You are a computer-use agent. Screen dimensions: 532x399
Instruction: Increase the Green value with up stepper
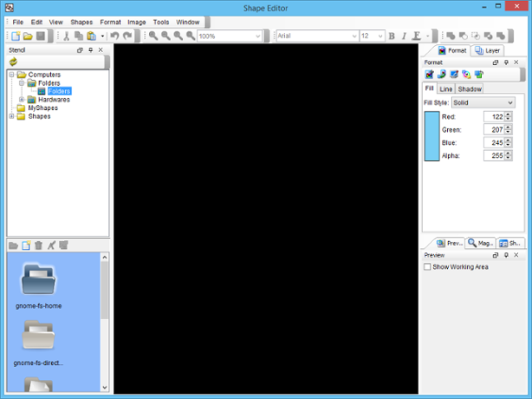508,128
